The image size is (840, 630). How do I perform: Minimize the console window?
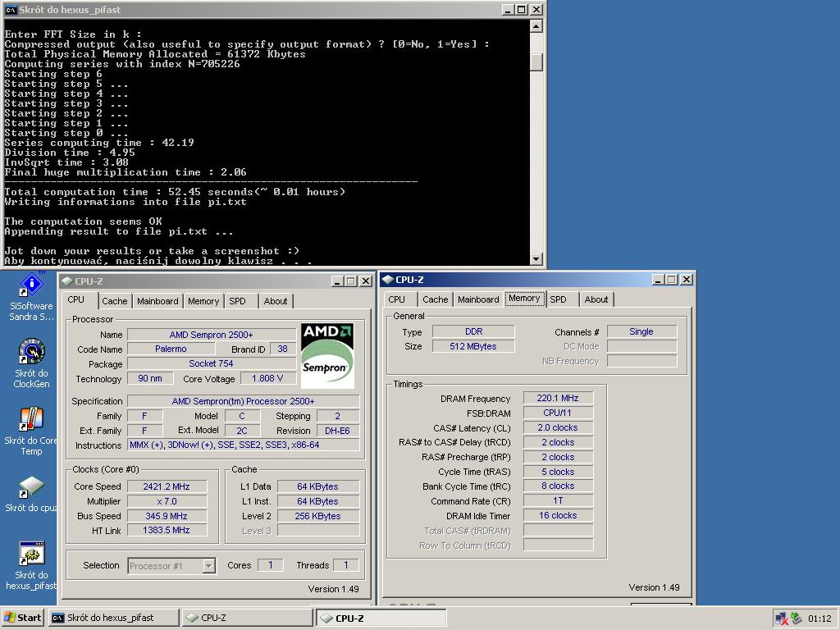[x=509, y=10]
